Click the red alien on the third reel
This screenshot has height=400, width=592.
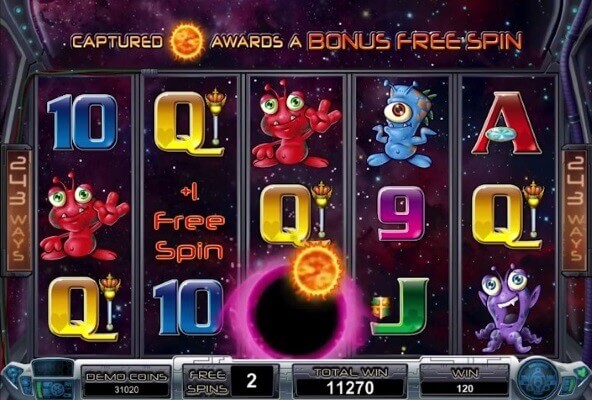point(295,124)
